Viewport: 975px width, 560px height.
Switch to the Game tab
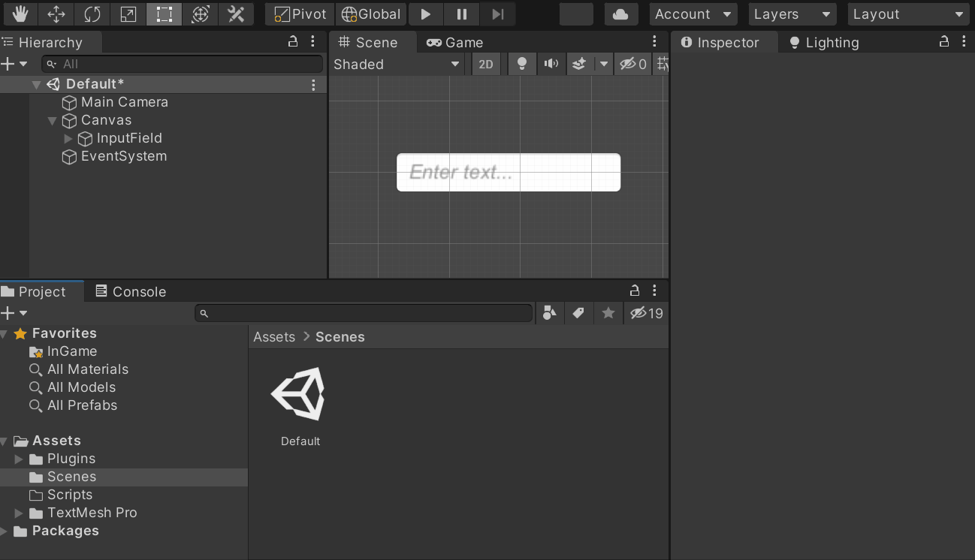click(455, 43)
